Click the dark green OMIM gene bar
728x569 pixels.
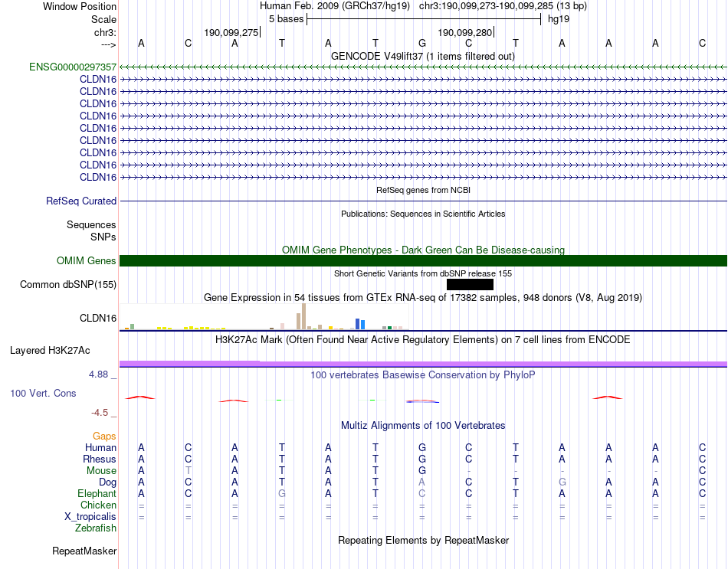point(423,261)
